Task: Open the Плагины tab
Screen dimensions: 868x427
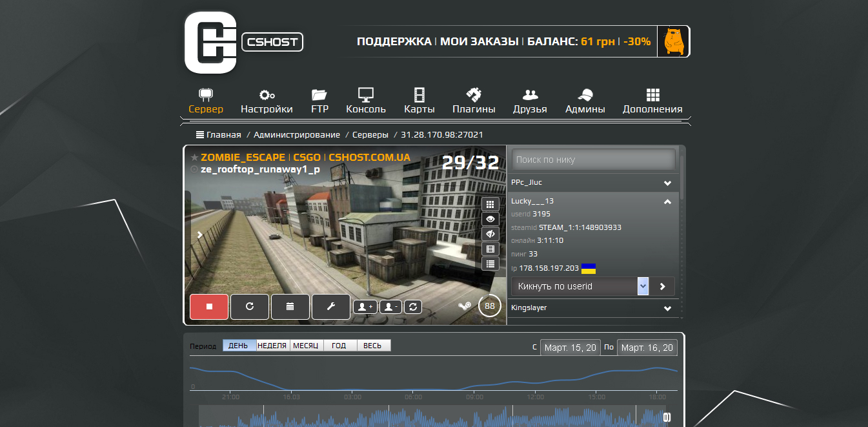Action: click(474, 101)
